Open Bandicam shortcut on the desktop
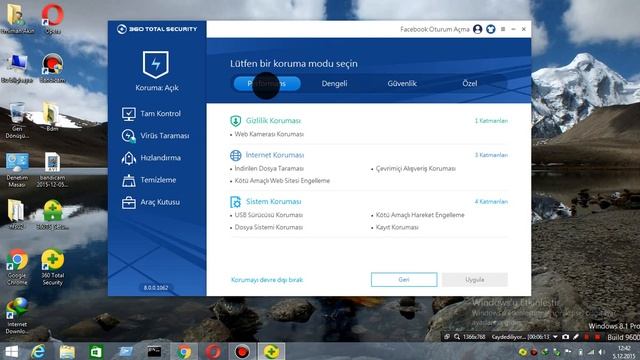The height and width of the screenshot is (360, 640). click(53, 67)
